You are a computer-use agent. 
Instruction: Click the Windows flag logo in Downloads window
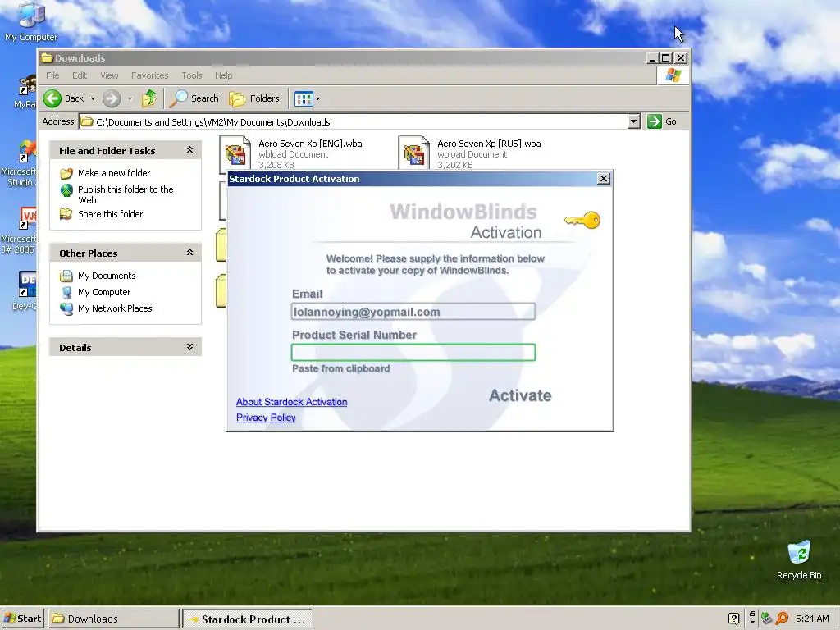[673, 75]
